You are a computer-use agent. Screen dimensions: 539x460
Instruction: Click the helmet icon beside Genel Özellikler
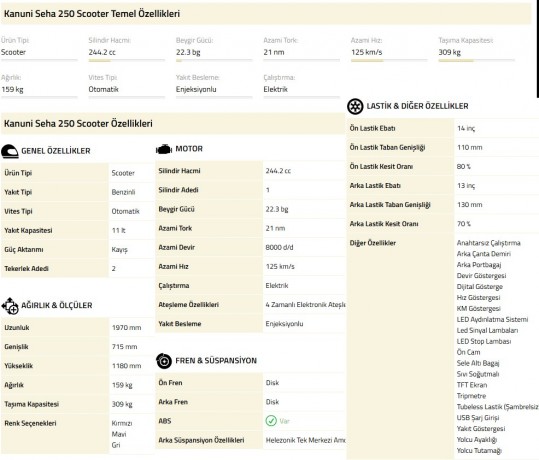pyautogui.click(x=10, y=151)
